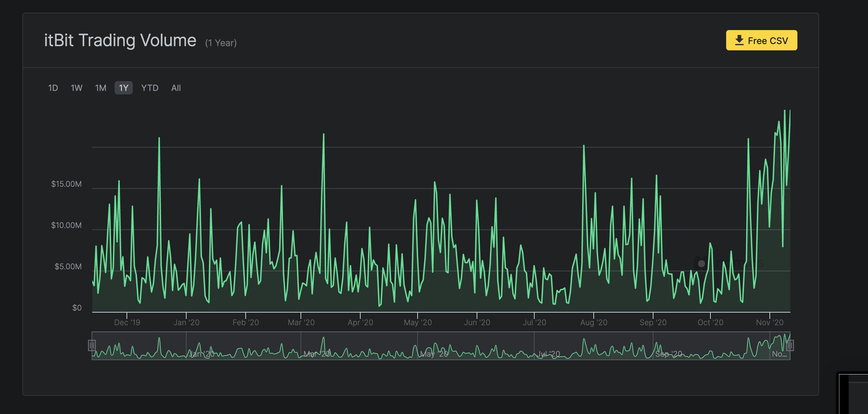
Task: Click the (1 Year) subtitle text
Action: 221,43
